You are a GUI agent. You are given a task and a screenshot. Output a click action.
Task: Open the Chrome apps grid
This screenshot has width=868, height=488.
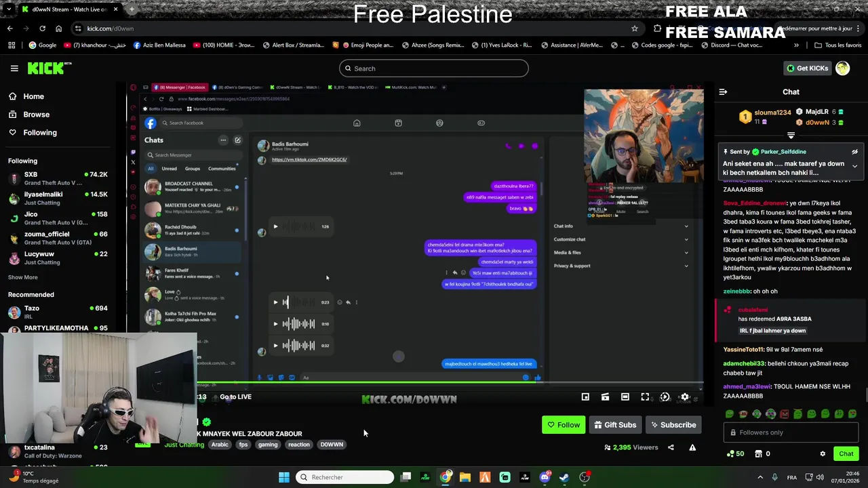(12, 45)
